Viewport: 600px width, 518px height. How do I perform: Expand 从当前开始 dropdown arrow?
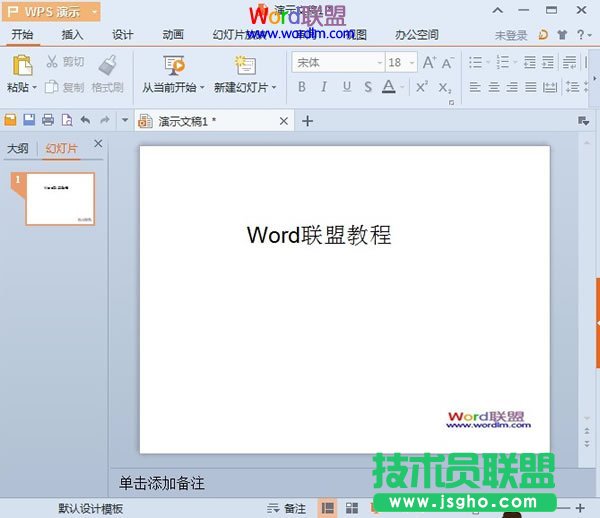[202, 88]
